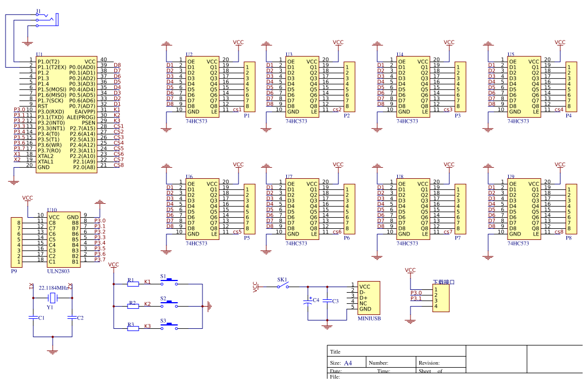The width and height of the screenshot is (588, 386).
Task: Select the P7 eight-pin header
Action: click(x=460, y=209)
